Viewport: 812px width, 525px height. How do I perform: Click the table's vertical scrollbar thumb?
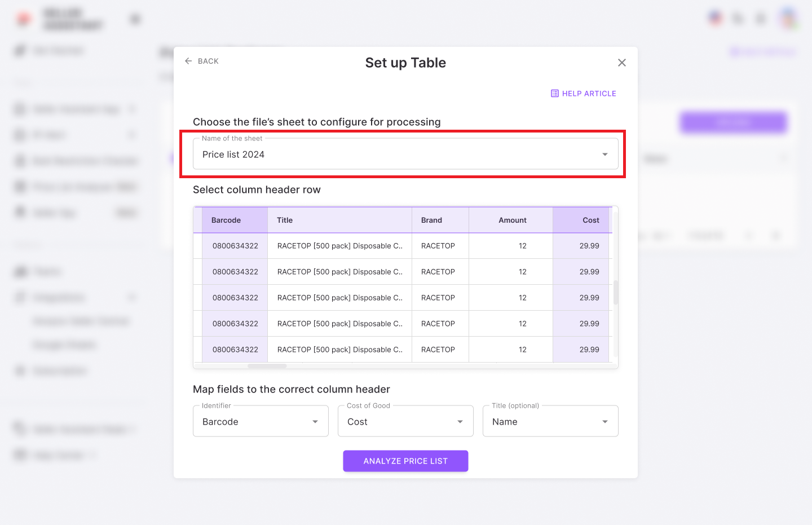[615, 292]
